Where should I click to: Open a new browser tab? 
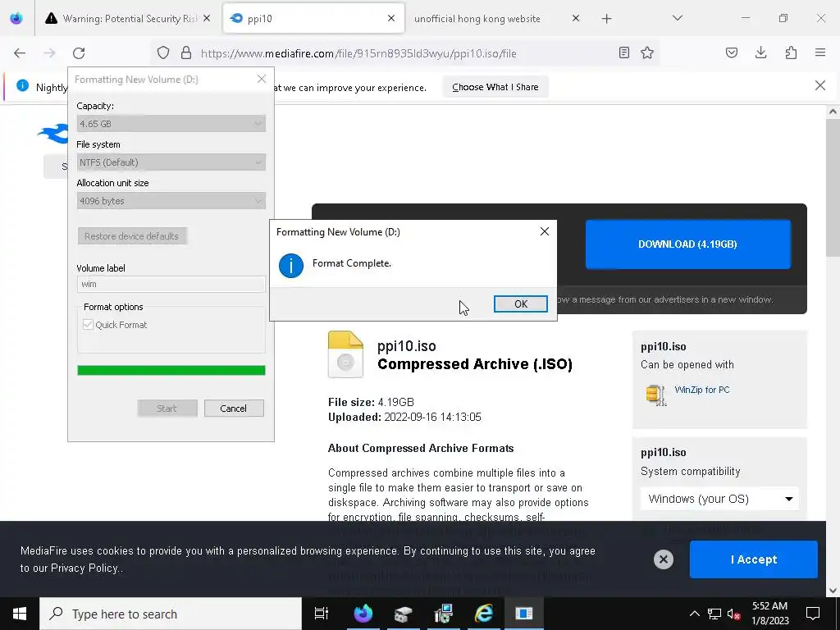pyautogui.click(x=606, y=19)
